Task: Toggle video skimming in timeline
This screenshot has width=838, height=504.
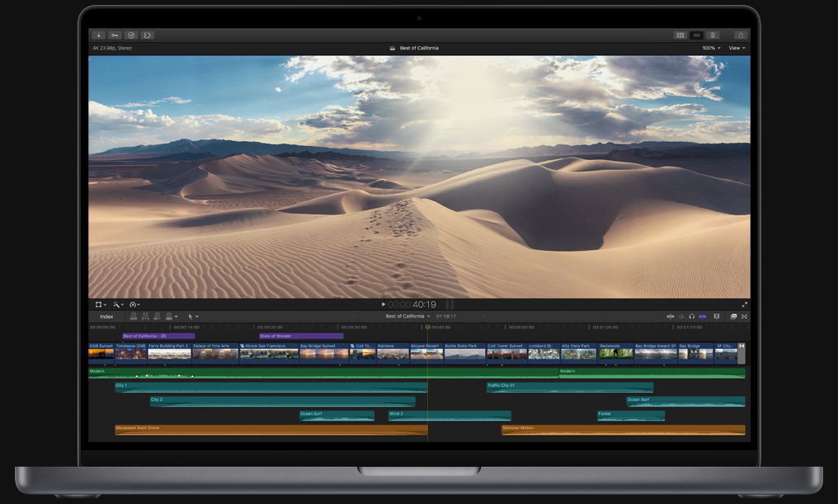Action: click(671, 317)
